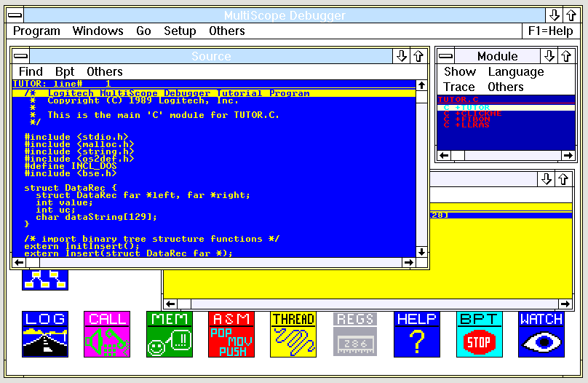Image resolution: width=588 pixels, height=383 pixels.
Task: Minimize the Source window with down arrow
Action: [402, 56]
